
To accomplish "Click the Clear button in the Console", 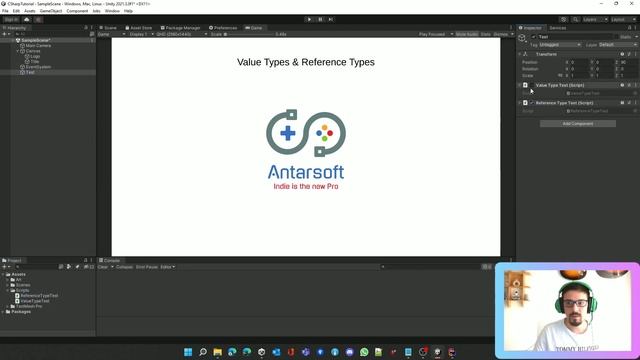I will pos(103,267).
